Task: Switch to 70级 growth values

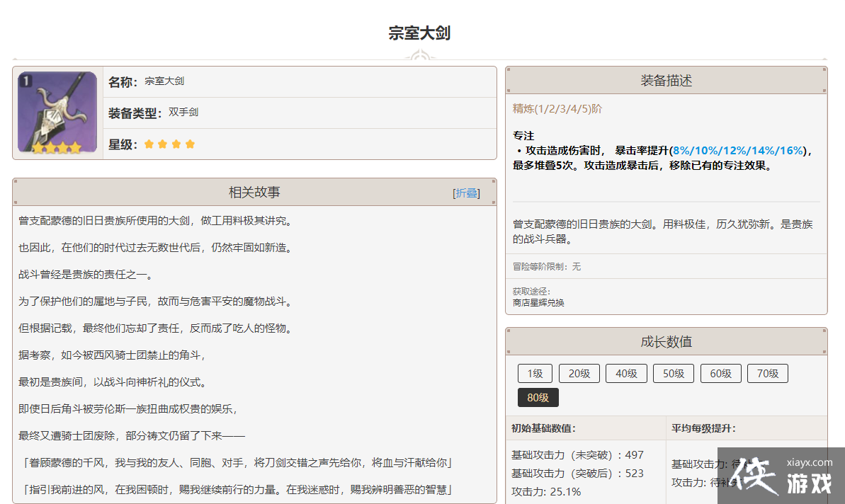Action: (768, 373)
